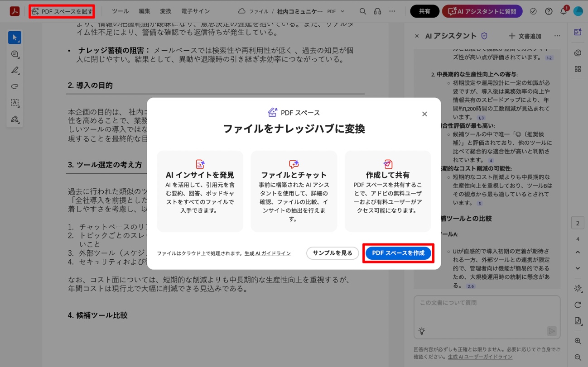Open the notifications bell icon
The height and width of the screenshot is (367, 588).
click(x=564, y=11)
